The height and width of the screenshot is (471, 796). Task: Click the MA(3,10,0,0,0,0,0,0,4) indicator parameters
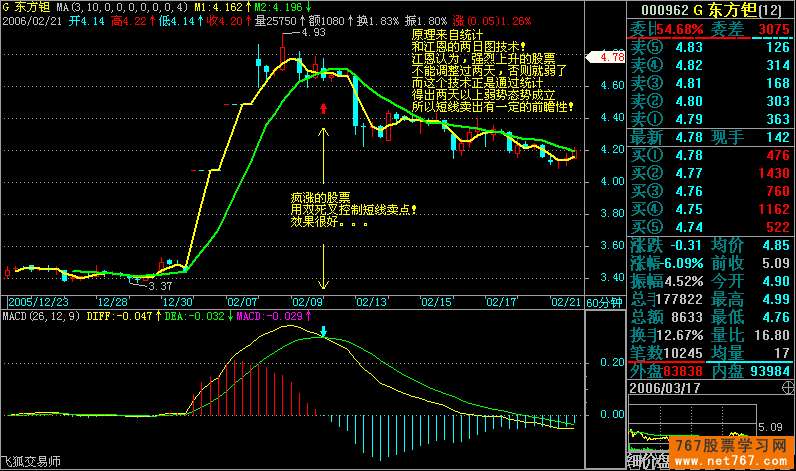(122, 8)
